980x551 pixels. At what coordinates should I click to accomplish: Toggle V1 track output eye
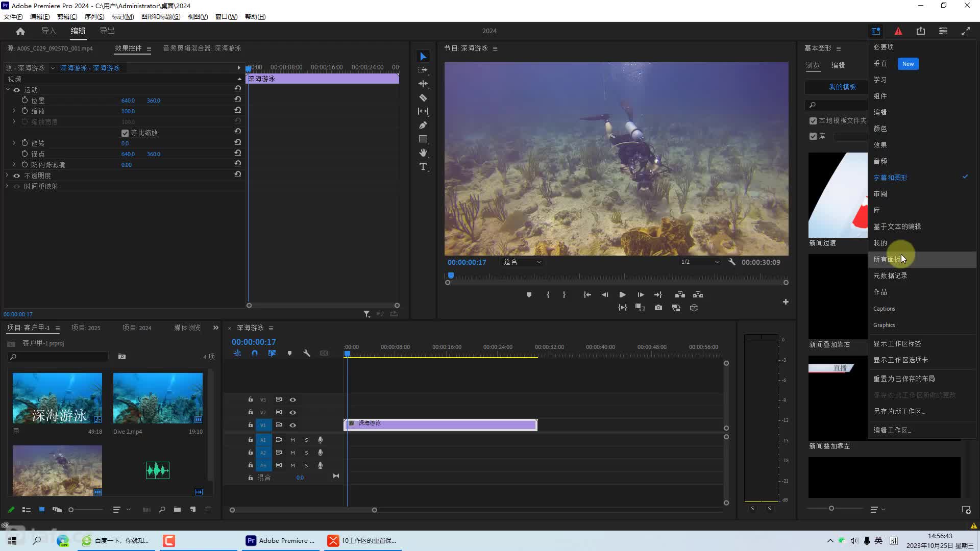292,425
